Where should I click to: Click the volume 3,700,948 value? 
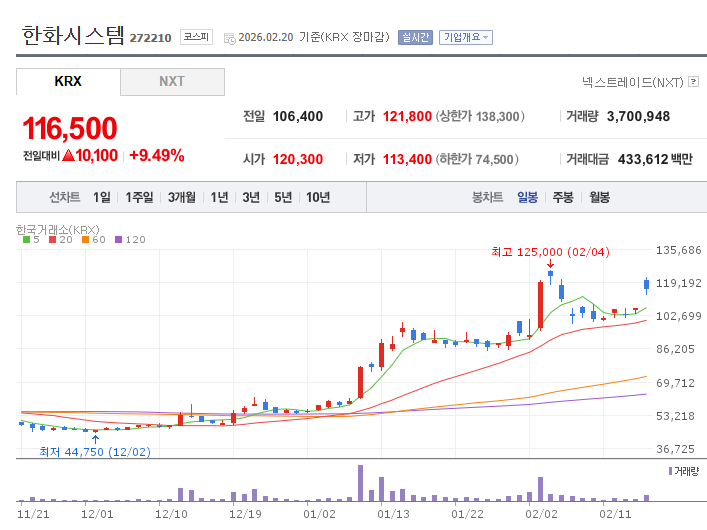click(638, 116)
